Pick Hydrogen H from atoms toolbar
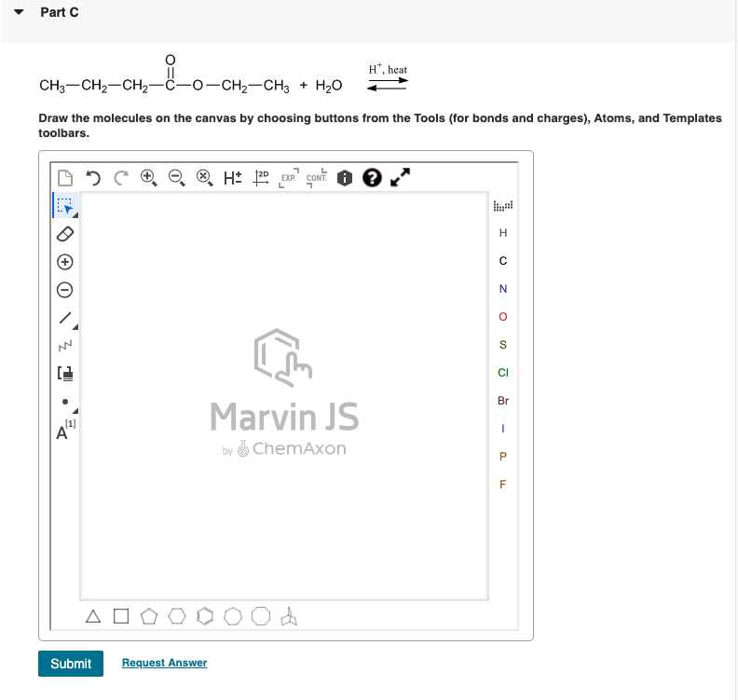Image resolution: width=738 pixels, height=700 pixels. (503, 233)
